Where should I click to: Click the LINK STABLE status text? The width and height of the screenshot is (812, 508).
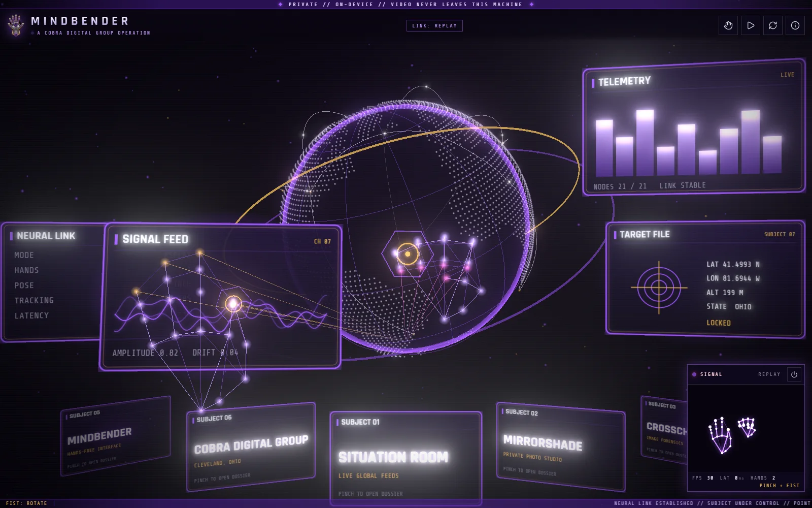click(683, 185)
